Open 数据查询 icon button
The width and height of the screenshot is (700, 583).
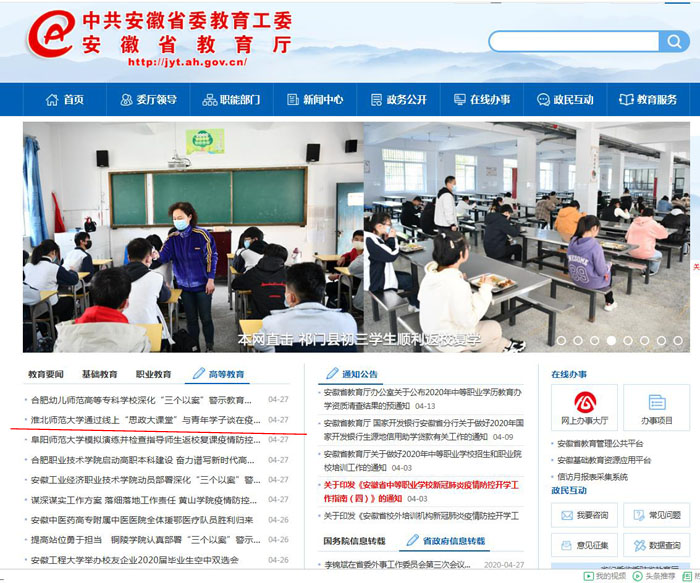click(x=657, y=546)
